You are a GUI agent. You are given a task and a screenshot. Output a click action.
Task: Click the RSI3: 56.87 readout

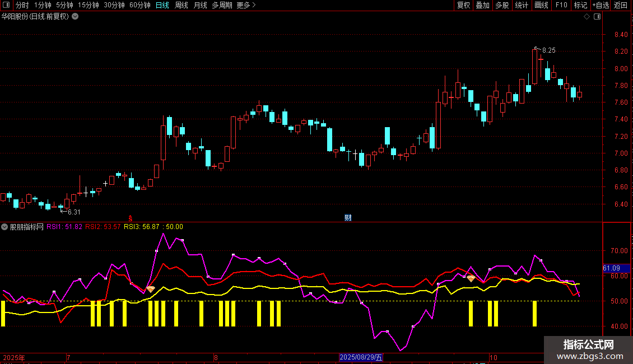[x=141, y=227]
